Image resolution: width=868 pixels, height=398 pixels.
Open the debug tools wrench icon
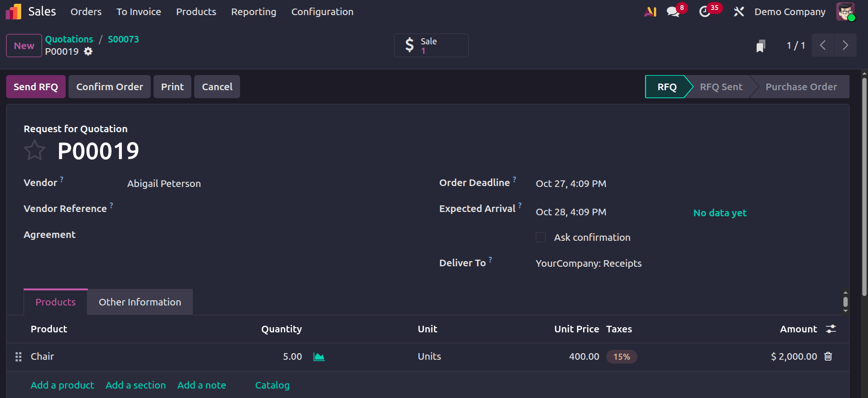pyautogui.click(x=739, y=12)
